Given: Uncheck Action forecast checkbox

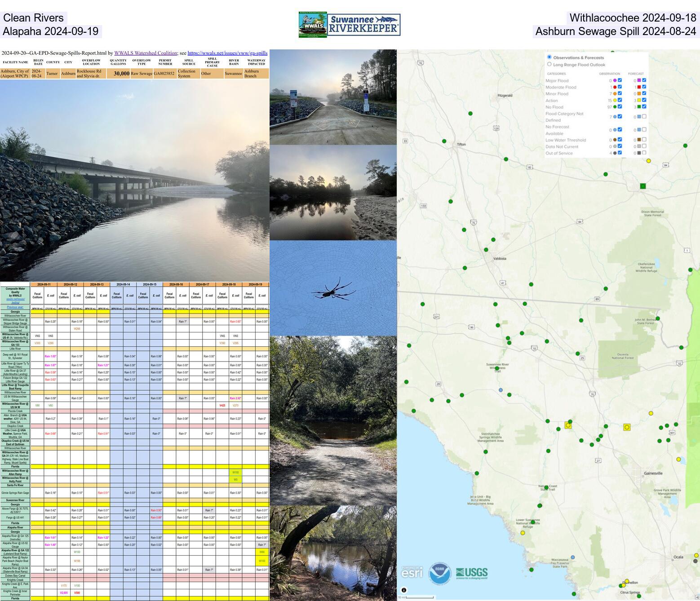Looking at the screenshot, I should click(x=644, y=100).
